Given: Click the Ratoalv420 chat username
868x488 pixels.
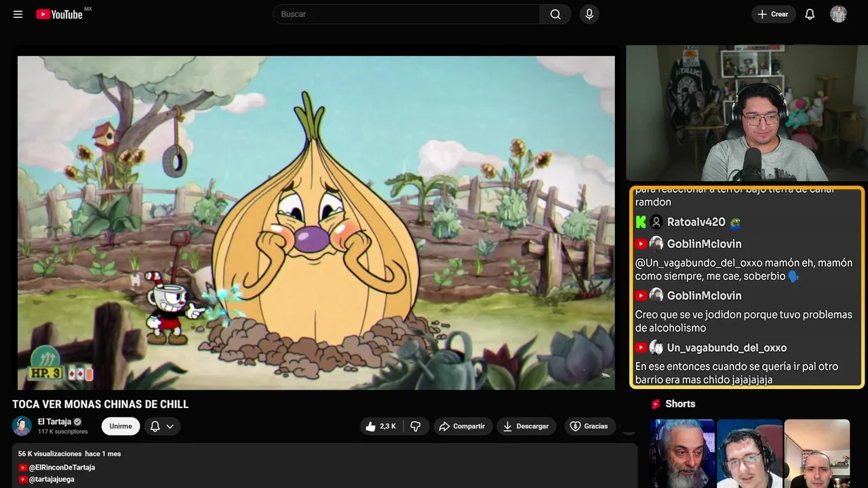Looking at the screenshot, I should click(x=696, y=222).
